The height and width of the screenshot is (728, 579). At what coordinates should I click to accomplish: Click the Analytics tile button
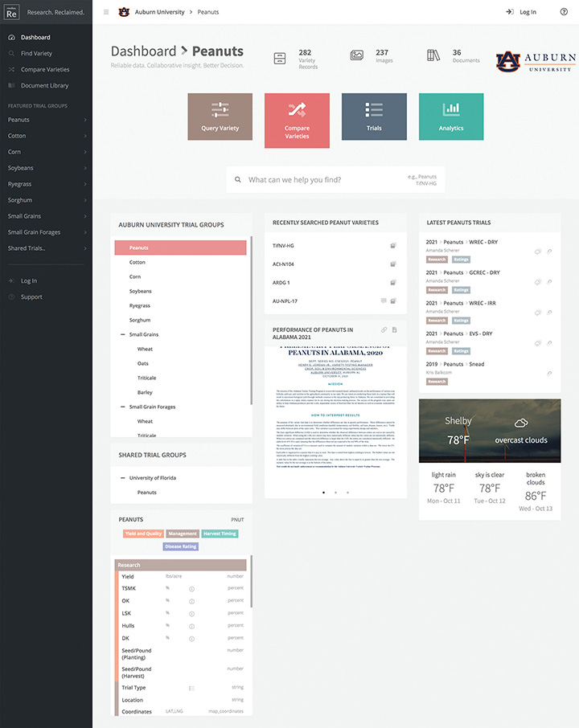click(x=451, y=117)
